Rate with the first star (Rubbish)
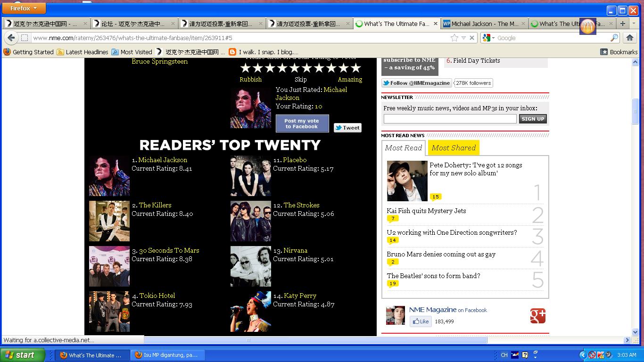 pos(245,68)
